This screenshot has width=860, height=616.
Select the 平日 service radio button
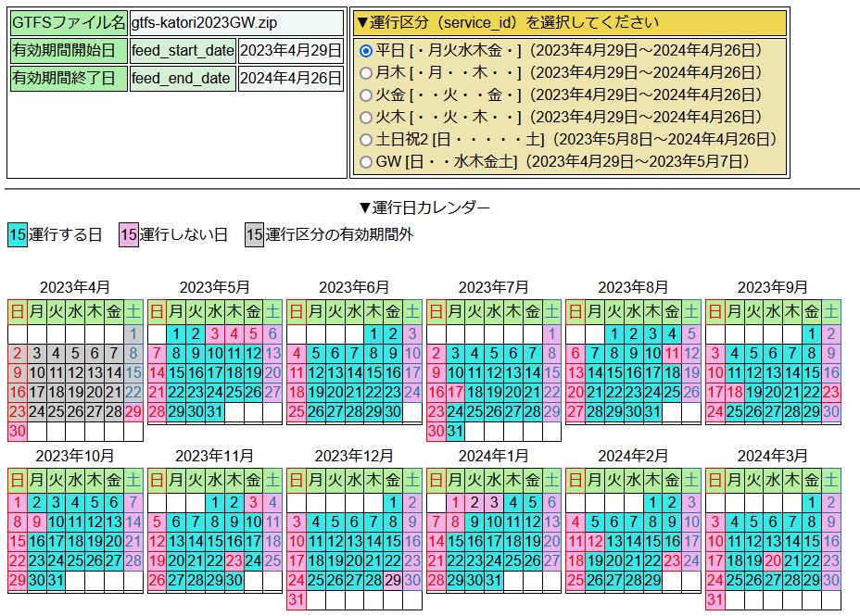(x=366, y=50)
